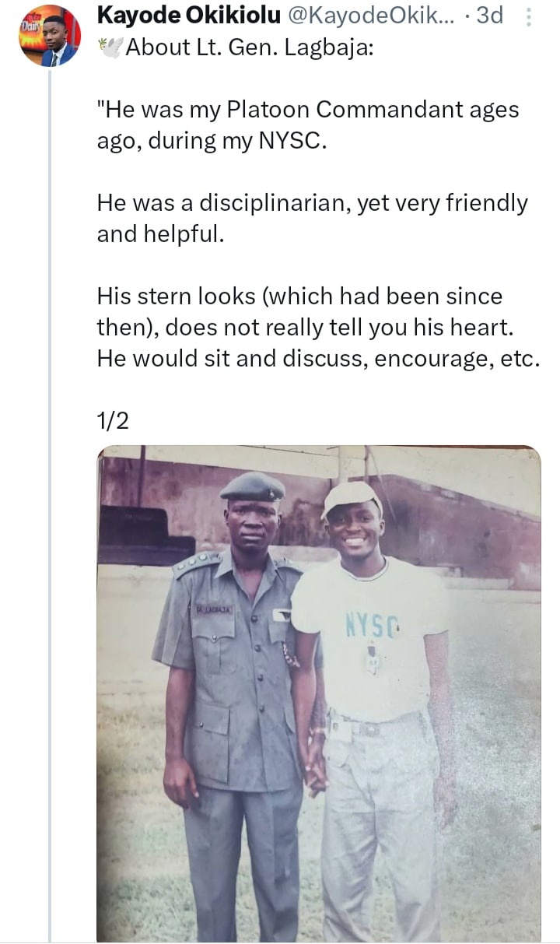560x944 pixels.
Task: Tap Kayode Okikiolu's profile avatar
Action: tap(48, 36)
